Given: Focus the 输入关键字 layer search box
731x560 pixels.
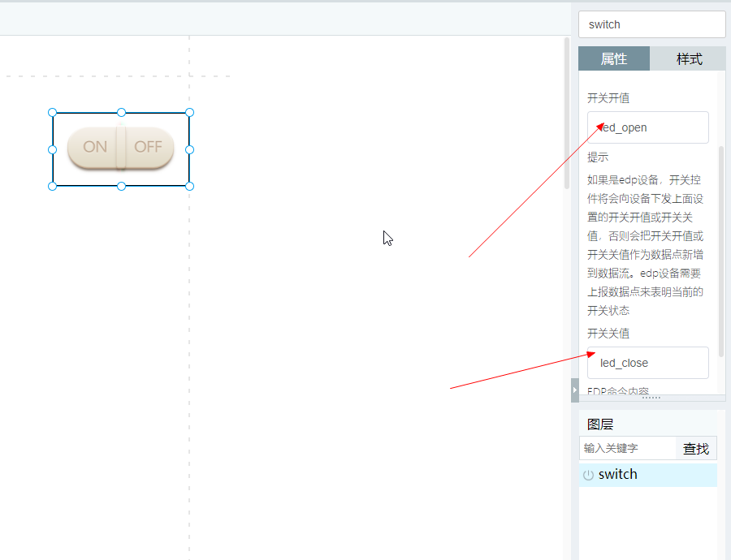Looking at the screenshot, I should click(628, 448).
